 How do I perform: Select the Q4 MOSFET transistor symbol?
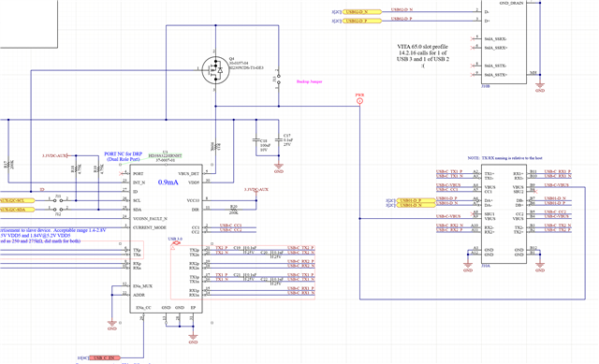click(x=216, y=70)
